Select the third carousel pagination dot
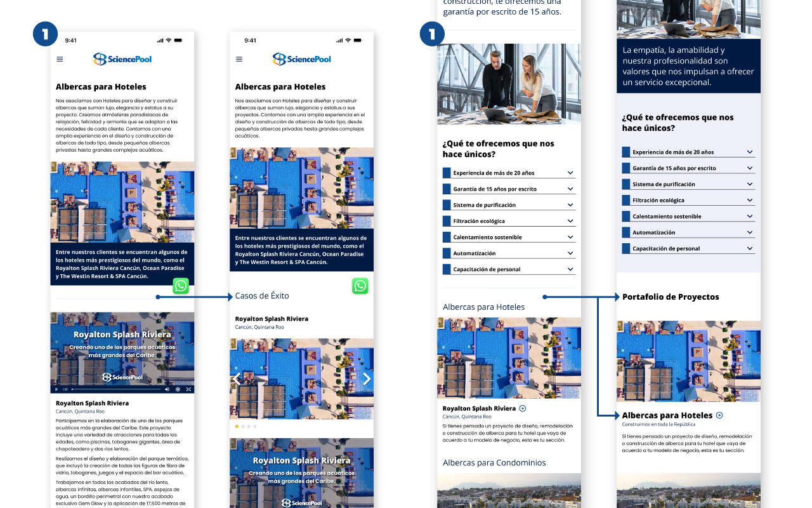 pos(249,427)
